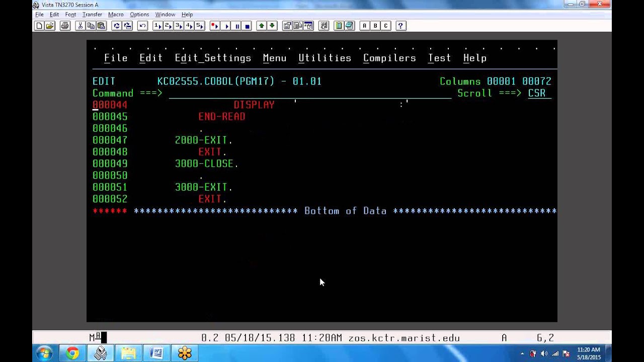
Task: Select ISPF Utilities menu
Action: tap(325, 58)
